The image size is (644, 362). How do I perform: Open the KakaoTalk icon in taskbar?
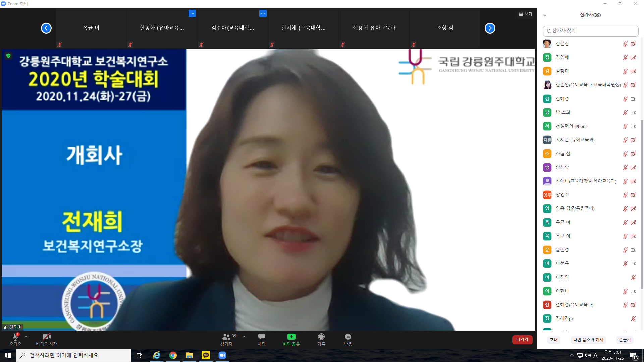(206, 355)
